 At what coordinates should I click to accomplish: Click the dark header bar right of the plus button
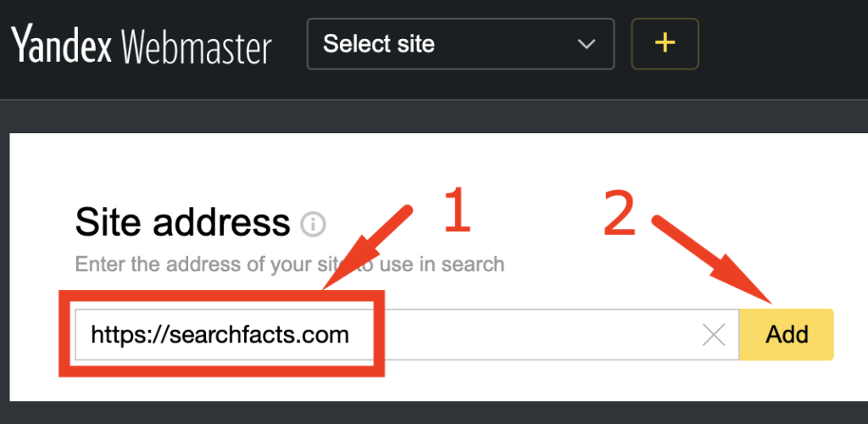pos(783,44)
